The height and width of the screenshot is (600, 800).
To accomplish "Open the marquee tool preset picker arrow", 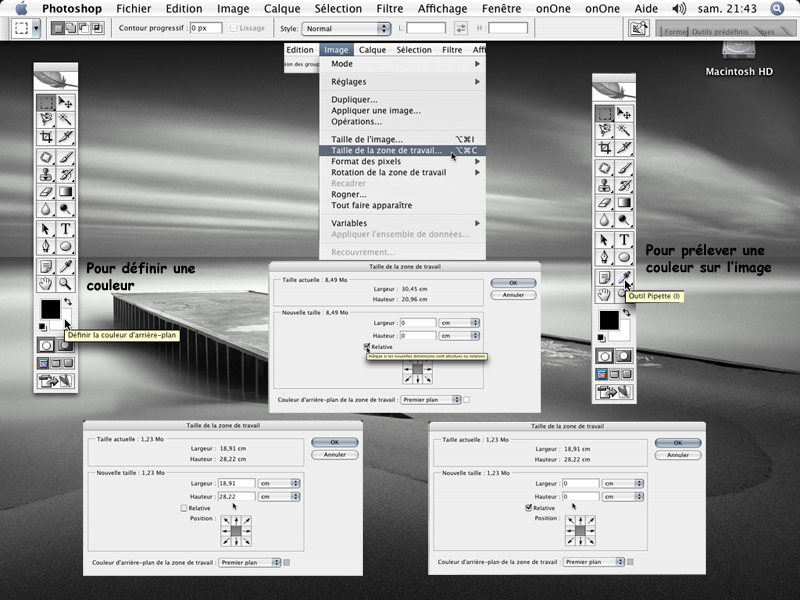I will pos(36,29).
